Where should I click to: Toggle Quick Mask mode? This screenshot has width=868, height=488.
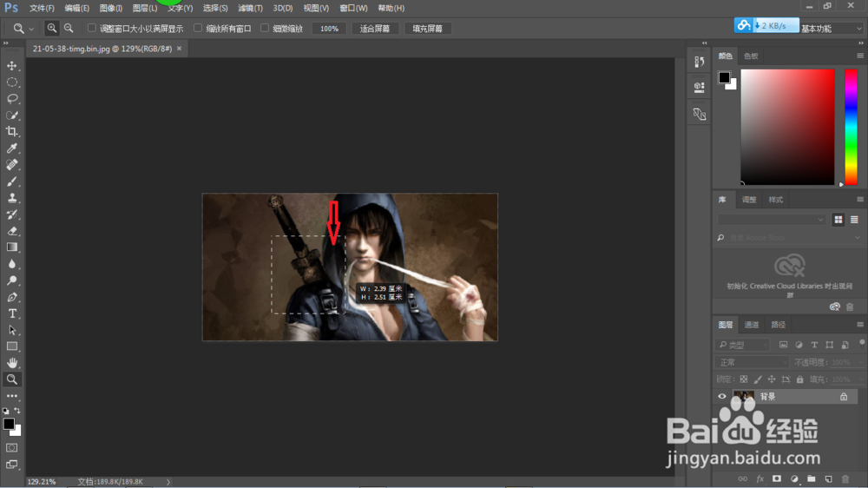pyautogui.click(x=11, y=447)
